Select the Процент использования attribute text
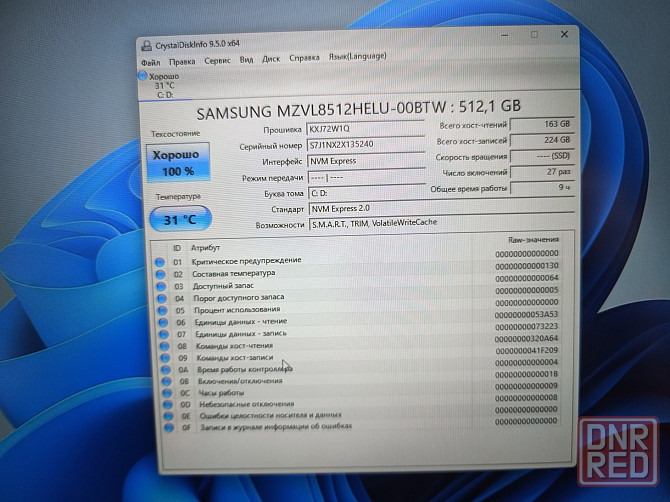670x502 pixels. [237, 310]
